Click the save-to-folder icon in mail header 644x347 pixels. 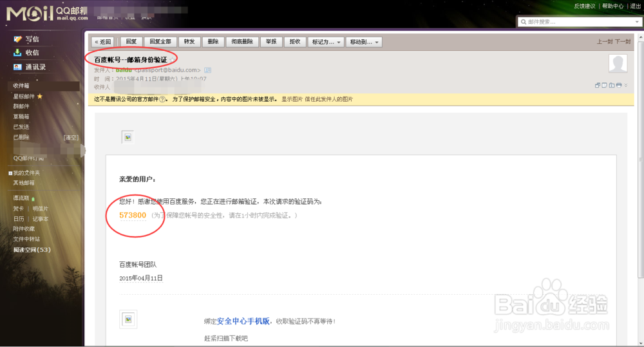612,85
